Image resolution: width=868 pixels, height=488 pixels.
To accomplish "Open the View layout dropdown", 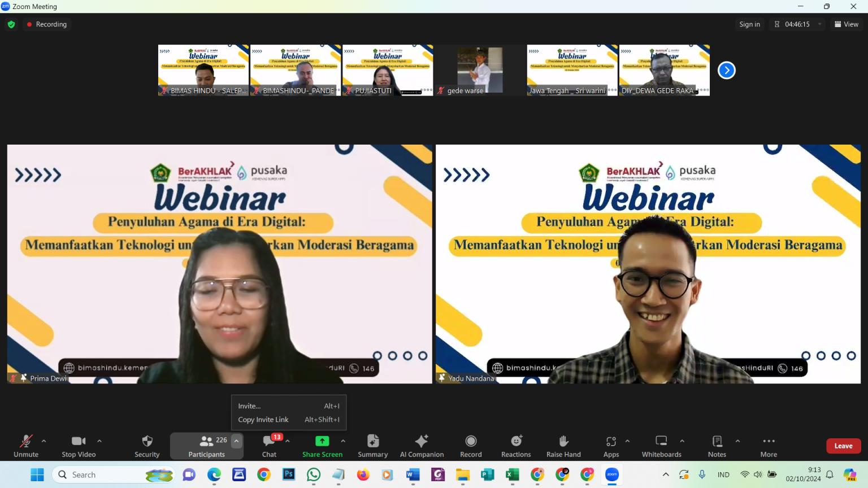I will click(x=846, y=24).
